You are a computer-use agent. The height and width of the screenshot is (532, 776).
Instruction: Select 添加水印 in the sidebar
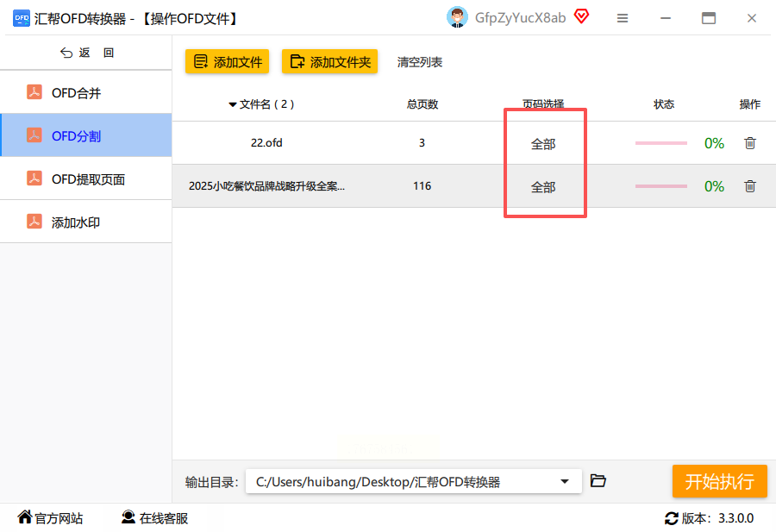tap(86, 222)
